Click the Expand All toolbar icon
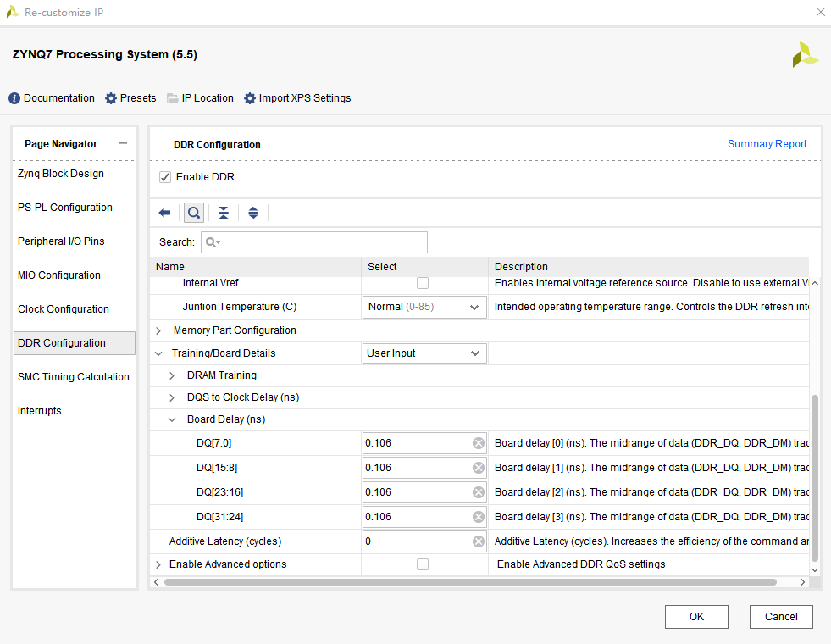 pos(253,213)
